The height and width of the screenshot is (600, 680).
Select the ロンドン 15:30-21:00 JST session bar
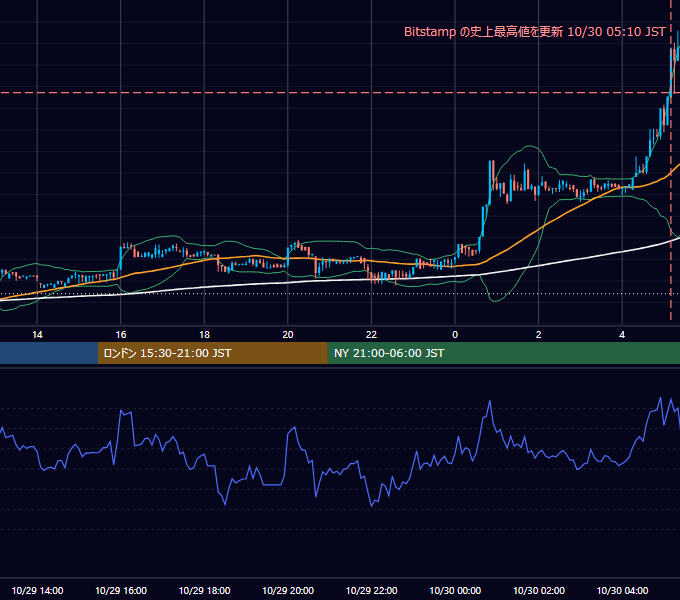pos(212,353)
